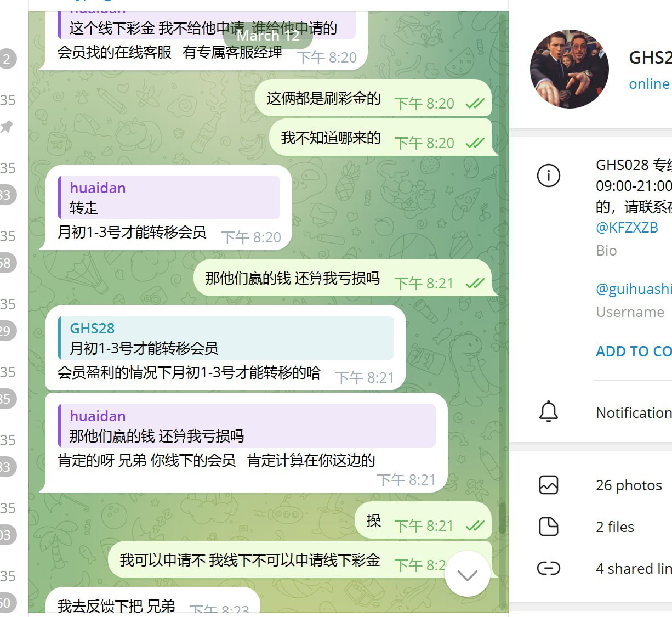
Task: Click the files document icon
Action: (x=549, y=527)
